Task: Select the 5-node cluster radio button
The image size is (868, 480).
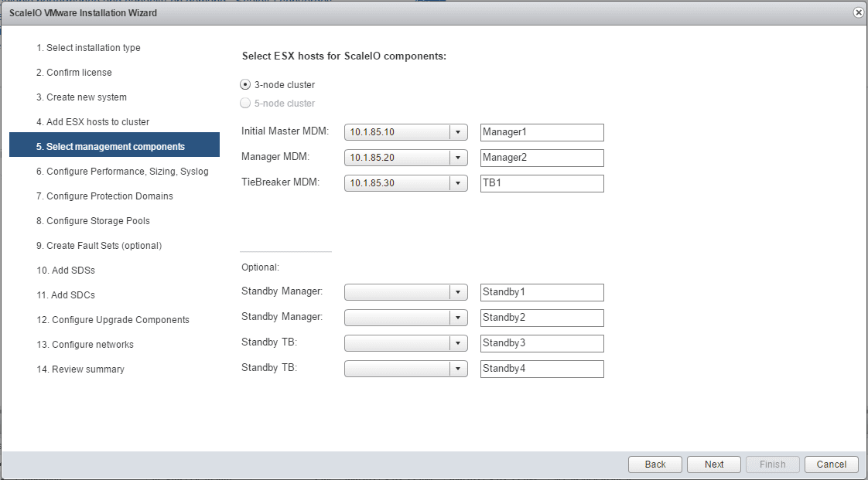Action: pos(245,103)
